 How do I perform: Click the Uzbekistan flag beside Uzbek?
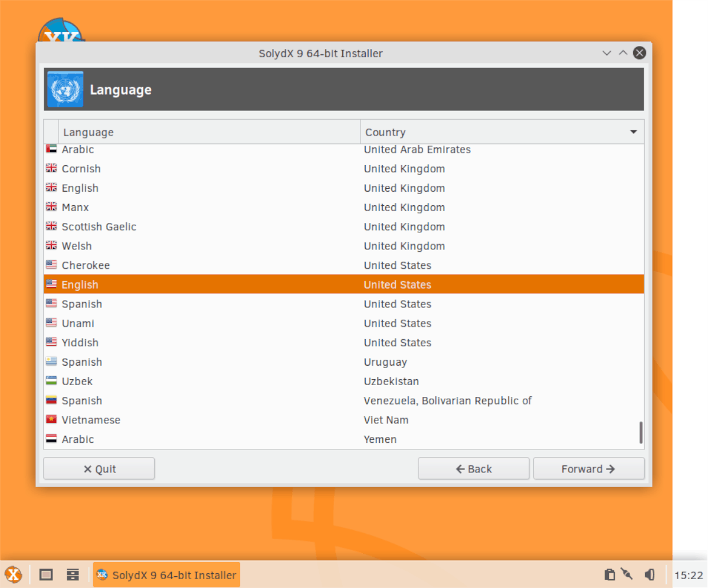coord(51,381)
